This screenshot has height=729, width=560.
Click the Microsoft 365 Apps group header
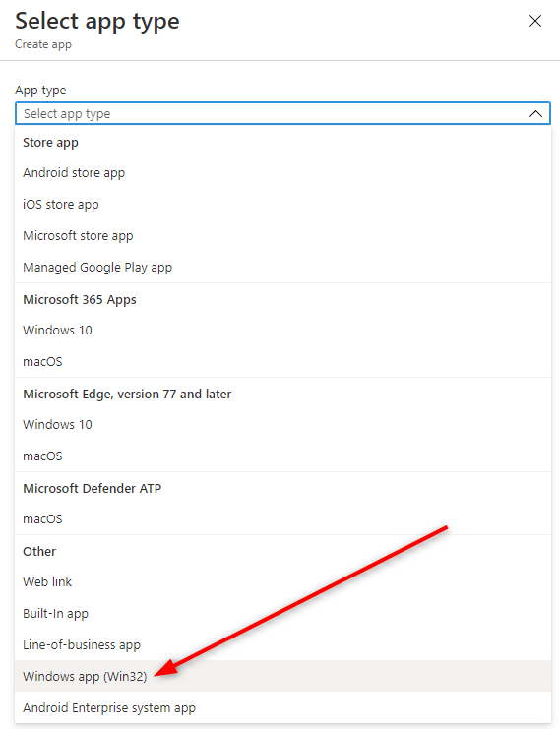coord(80,299)
